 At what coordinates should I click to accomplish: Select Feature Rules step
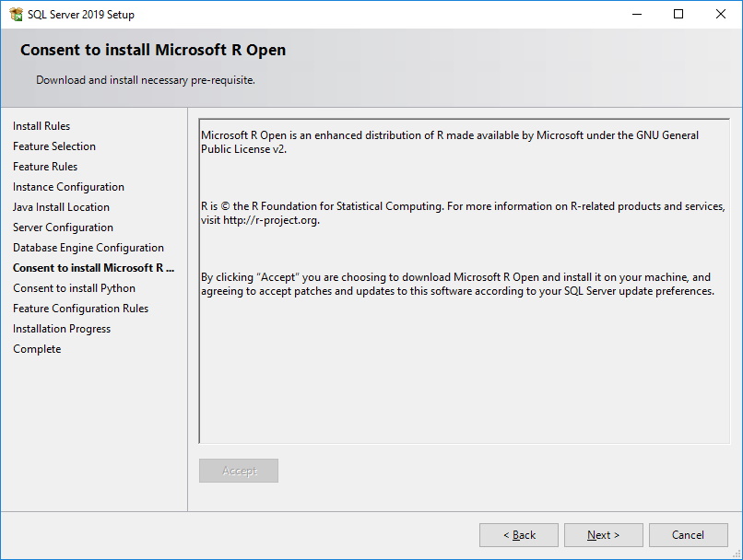click(45, 167)
